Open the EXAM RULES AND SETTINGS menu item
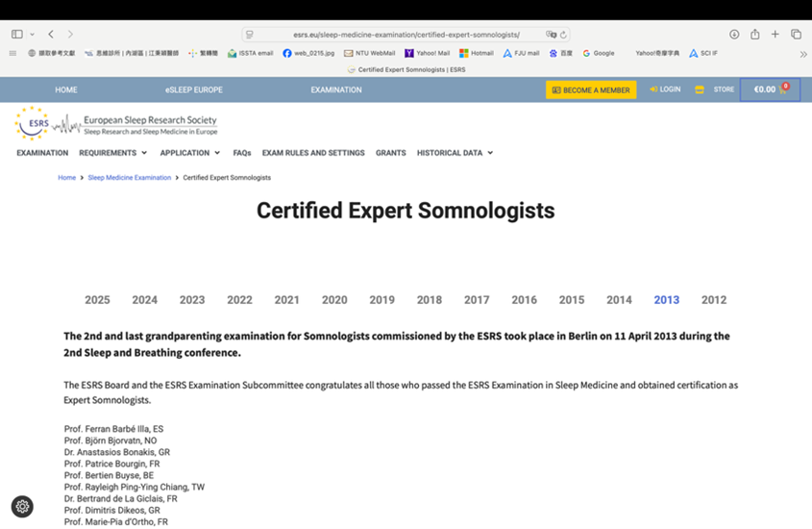812x529 pixels. (x=313, y=153)
